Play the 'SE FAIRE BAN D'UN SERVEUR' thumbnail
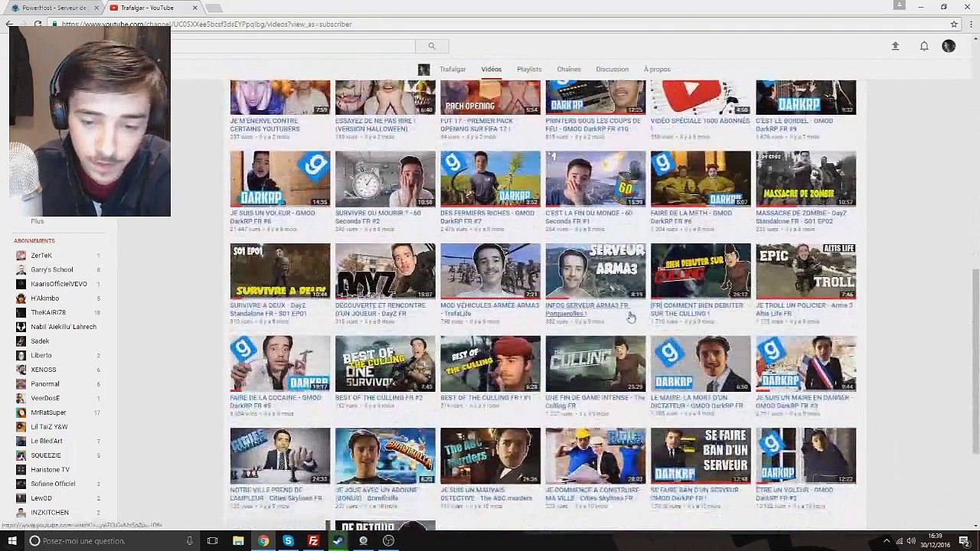This screenshot has width=980, height=551. [701, 455]
